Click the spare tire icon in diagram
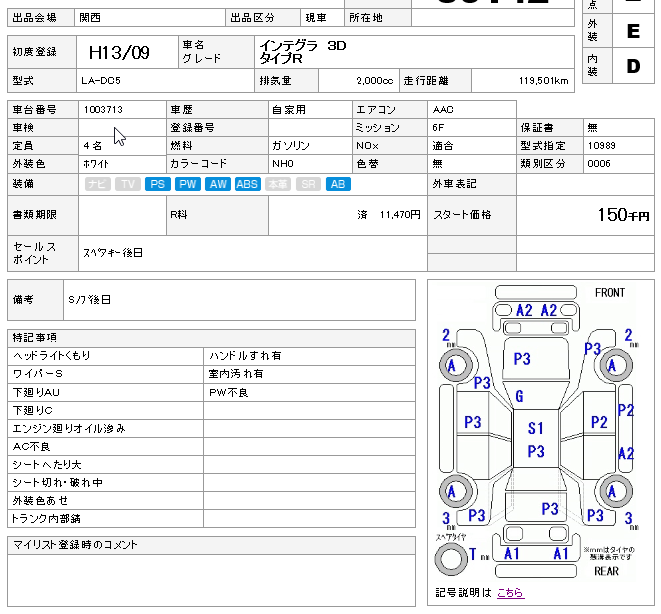661x614 pixels. (x=450, y=560)
